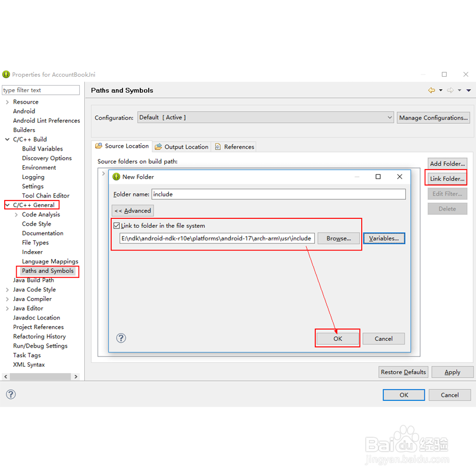Image resolution: width=476 pixels, height=476 pixels.
Task: Switch to the Output Location tab
Action: [x=181, y=147]
